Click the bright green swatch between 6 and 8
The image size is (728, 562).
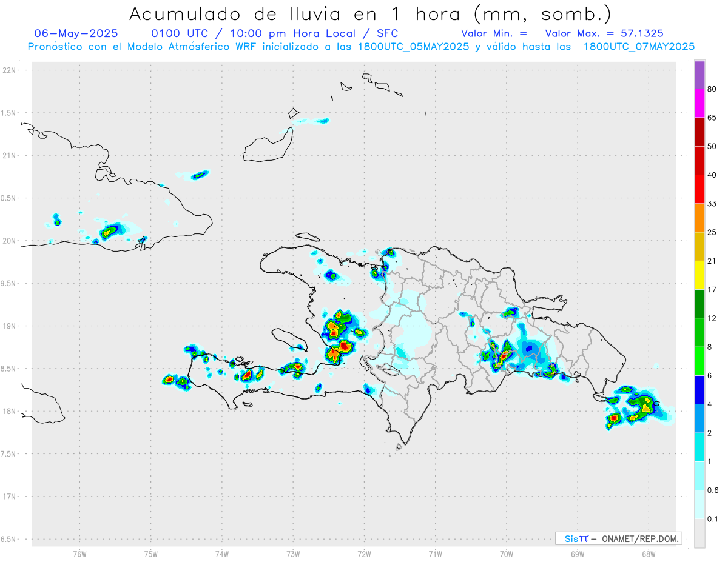pos(699,361)
